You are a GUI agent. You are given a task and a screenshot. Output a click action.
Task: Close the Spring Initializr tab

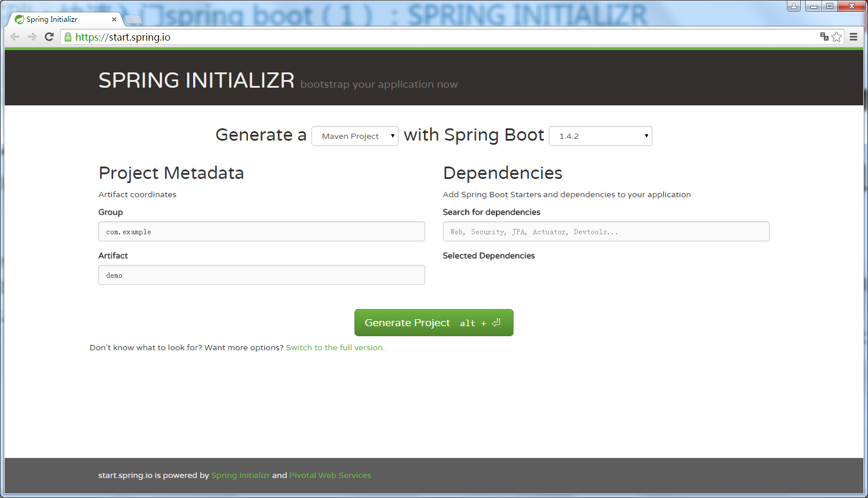click(114, 19)
